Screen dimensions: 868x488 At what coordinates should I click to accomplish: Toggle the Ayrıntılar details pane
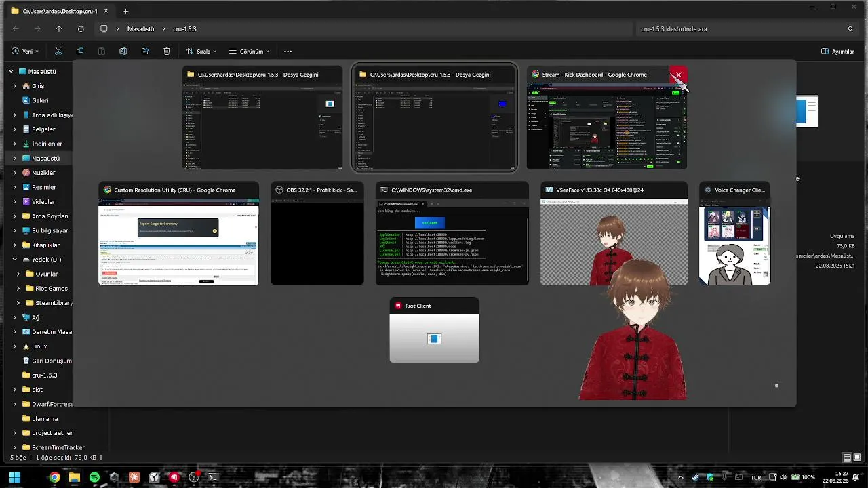(x=837, y=52)
